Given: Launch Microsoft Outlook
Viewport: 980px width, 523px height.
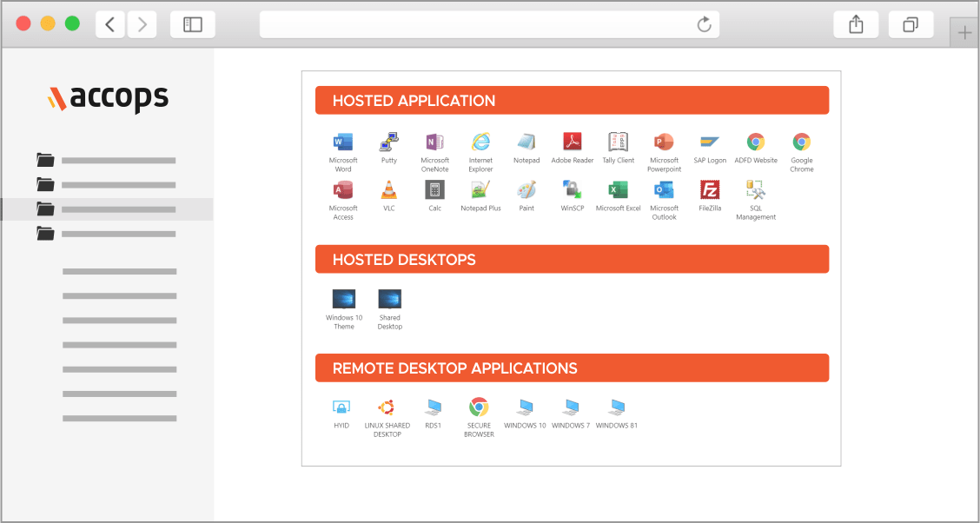Looking at the screenshot, I should click(664, 190).
